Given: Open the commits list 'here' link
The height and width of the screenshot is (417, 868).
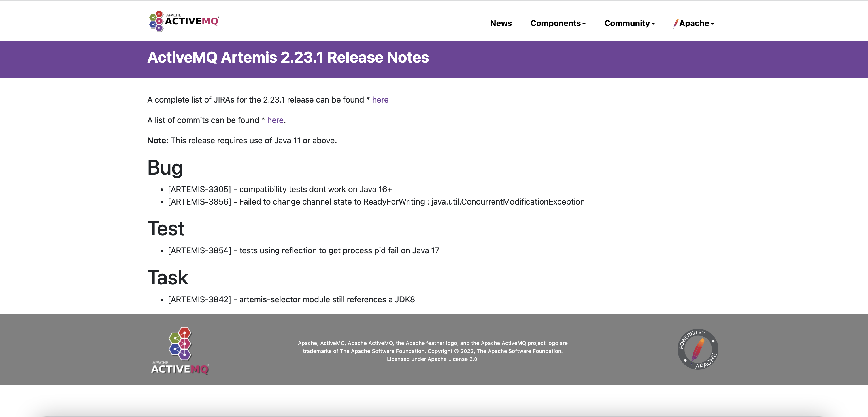Looking at the screenshot, I should tap(275, 120).
